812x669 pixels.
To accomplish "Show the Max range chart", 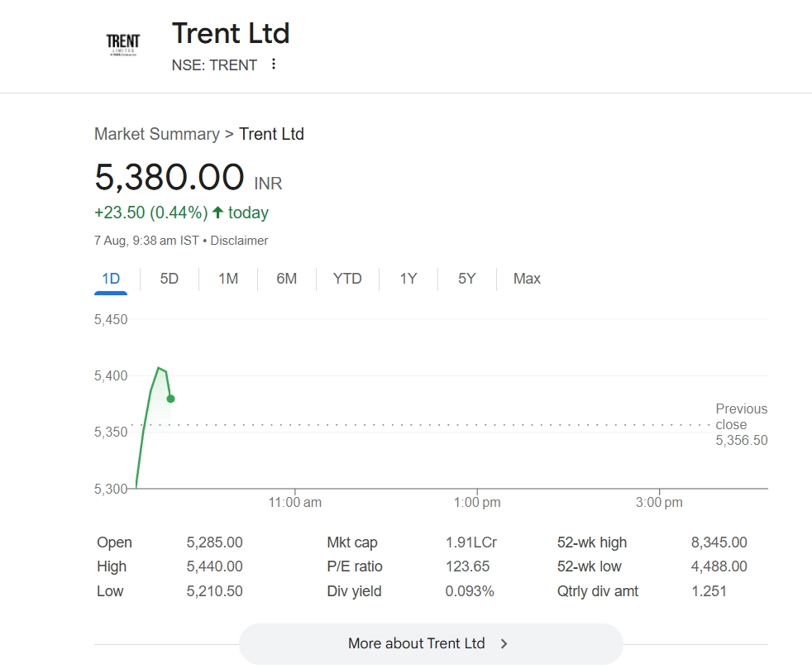I will coord(527,279).
